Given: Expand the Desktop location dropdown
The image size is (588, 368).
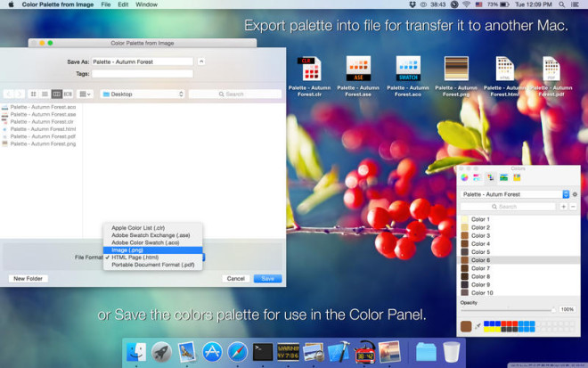Looking at the screenshot, I should [142, 94].
